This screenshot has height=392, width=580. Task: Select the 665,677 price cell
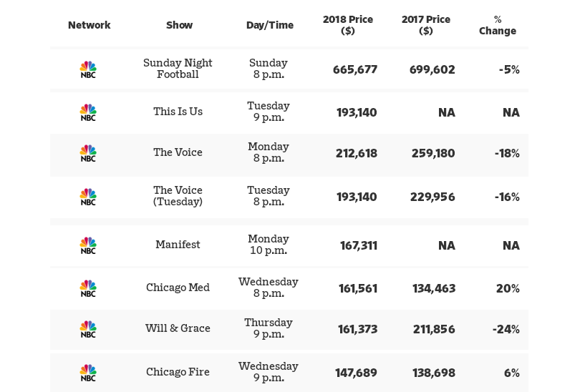(355, 69)
